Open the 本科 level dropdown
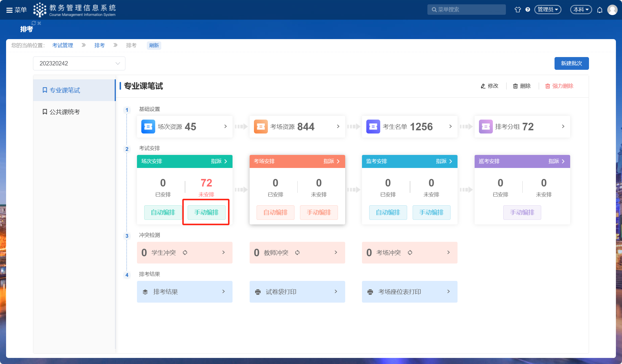622x364 pixels. tap(581, 10)
